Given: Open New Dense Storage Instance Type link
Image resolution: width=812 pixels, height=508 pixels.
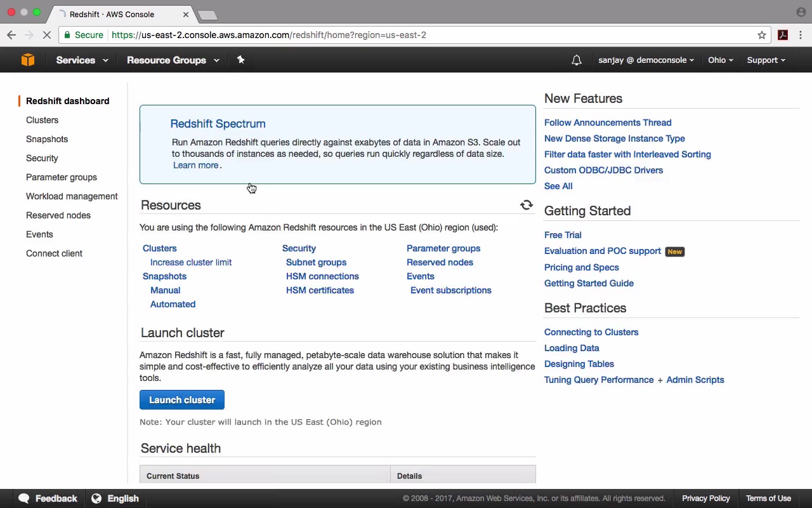Looking at the screenshot, I should (615, 138).
